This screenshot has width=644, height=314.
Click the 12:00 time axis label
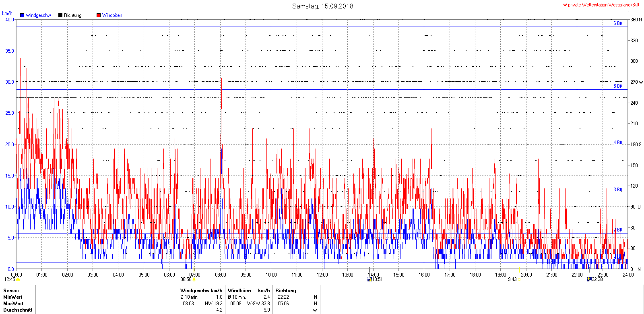click(x=322, y=275)
